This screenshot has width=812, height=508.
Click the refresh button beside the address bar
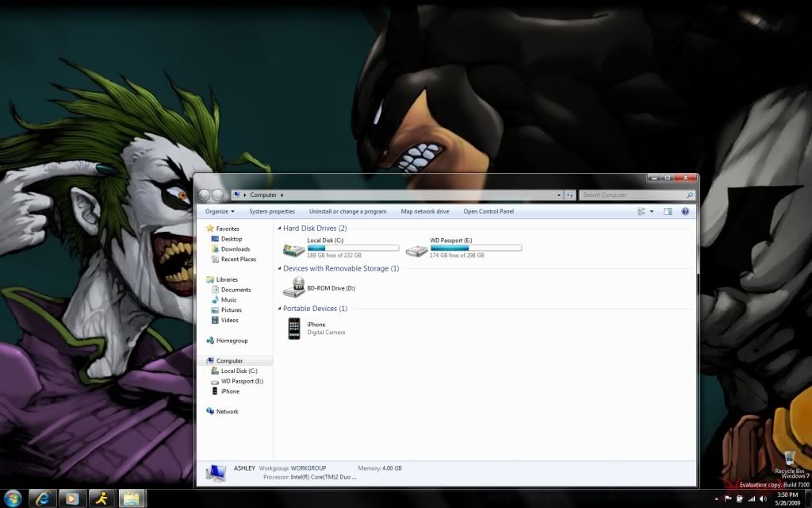pos(569,195)
